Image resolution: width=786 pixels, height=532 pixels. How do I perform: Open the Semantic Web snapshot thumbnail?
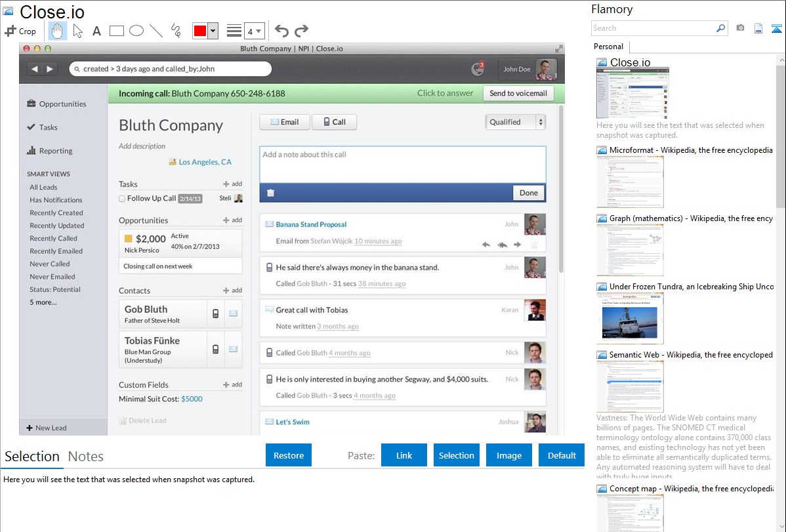coord(630,386)
